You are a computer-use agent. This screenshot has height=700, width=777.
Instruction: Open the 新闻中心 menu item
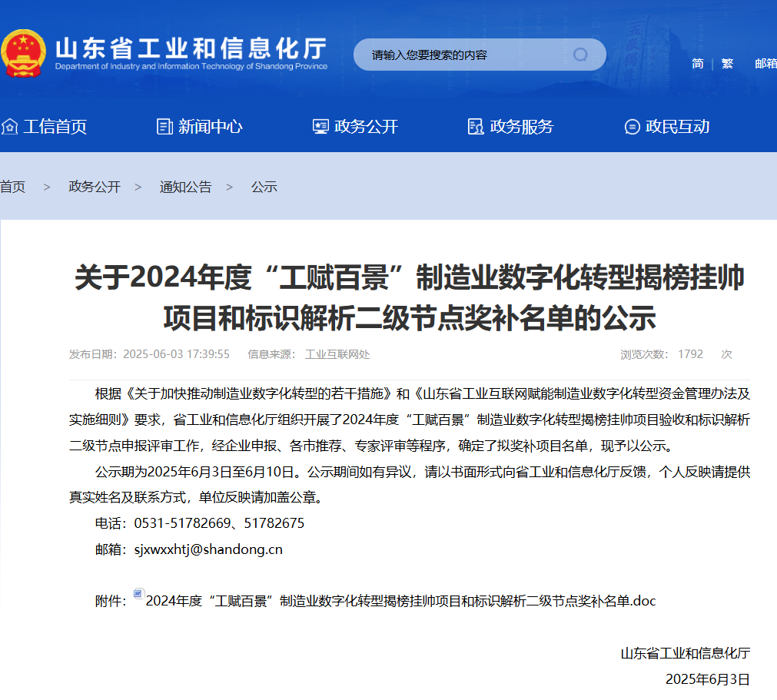(210, 127)
